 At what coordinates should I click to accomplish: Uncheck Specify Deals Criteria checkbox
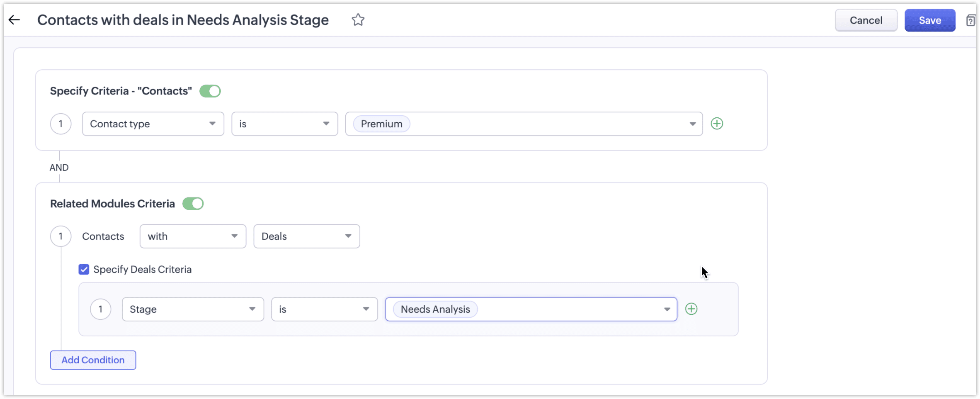84,270
